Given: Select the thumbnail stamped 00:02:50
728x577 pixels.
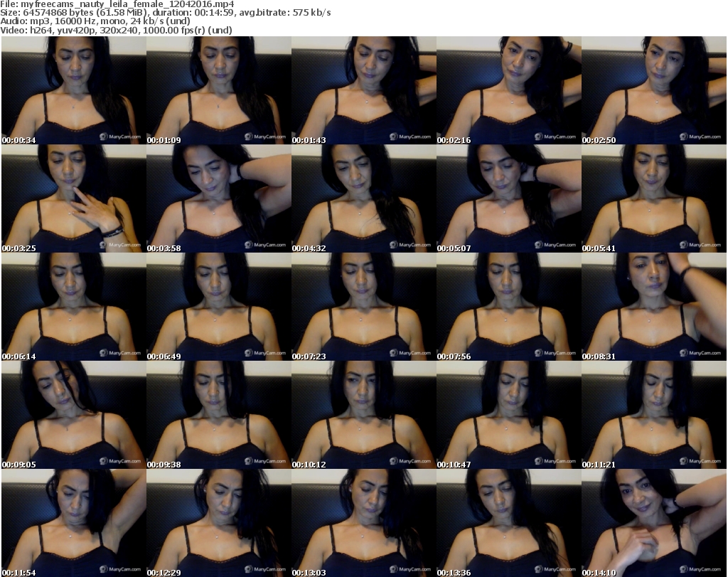Looking at the screenshot, I should [x=654, y=90].
